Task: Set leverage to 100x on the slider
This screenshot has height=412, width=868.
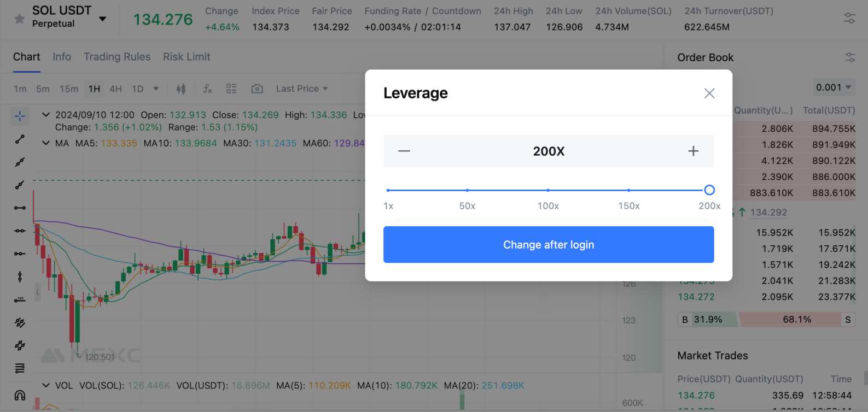Action: (547, 190)
